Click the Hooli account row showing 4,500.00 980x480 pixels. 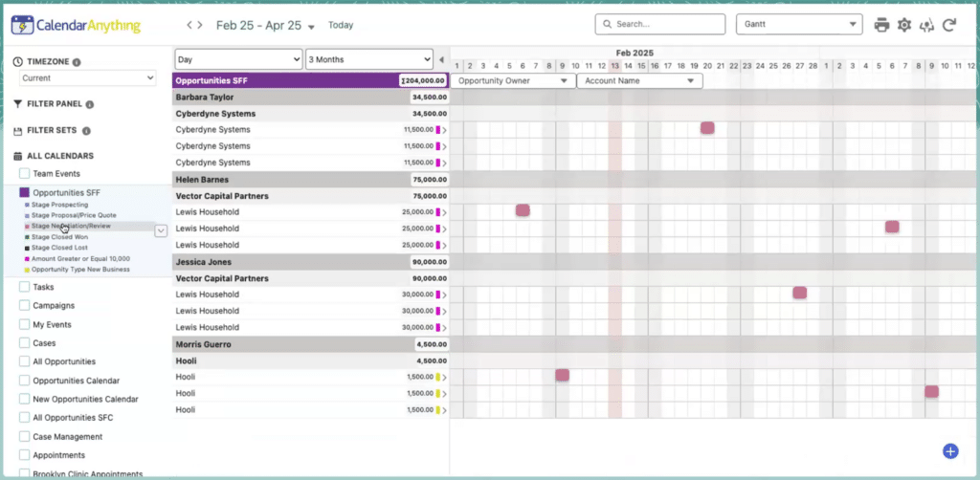point(311,360)
